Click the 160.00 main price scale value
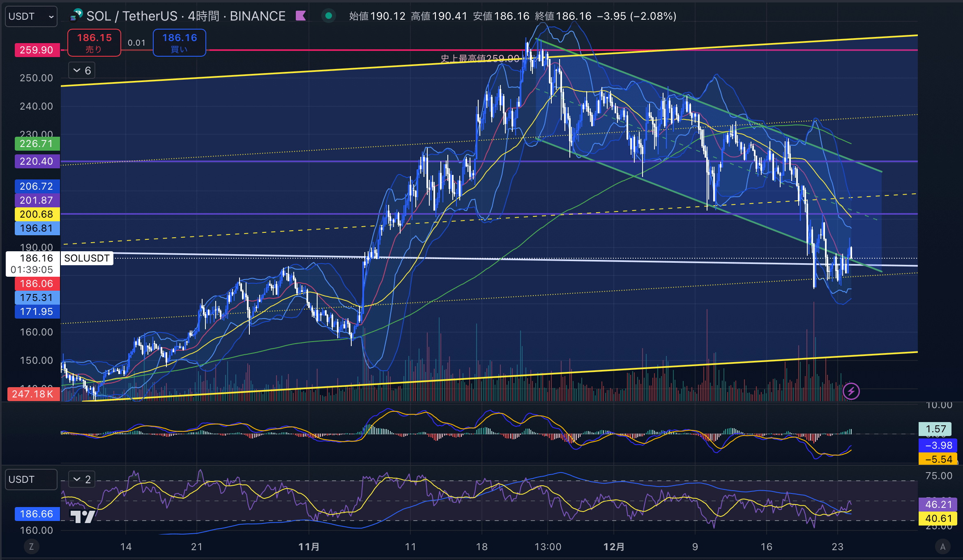This screenshot has height=560, width=963. pos(37,332)
